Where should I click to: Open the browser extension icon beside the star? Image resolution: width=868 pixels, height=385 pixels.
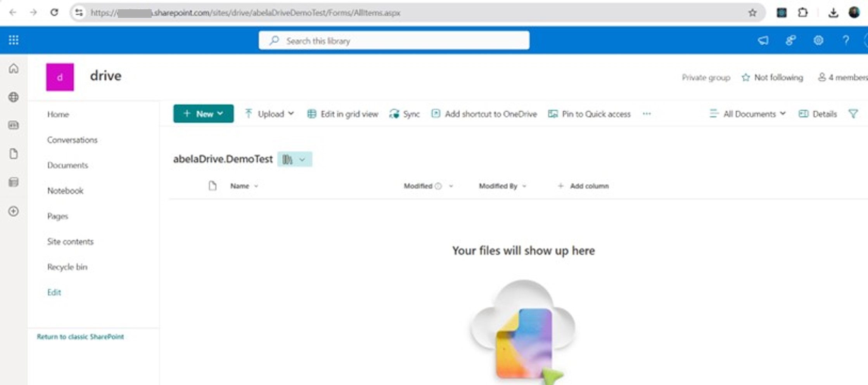coord(782,13)
